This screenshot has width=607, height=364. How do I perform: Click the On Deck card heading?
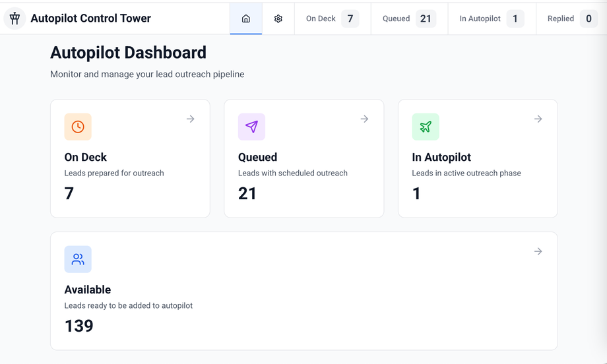[86, 157]
